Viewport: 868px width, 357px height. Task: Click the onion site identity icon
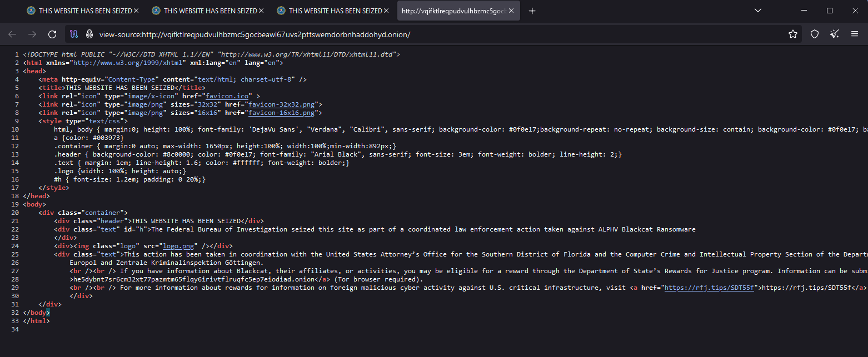tap(89, 34)
